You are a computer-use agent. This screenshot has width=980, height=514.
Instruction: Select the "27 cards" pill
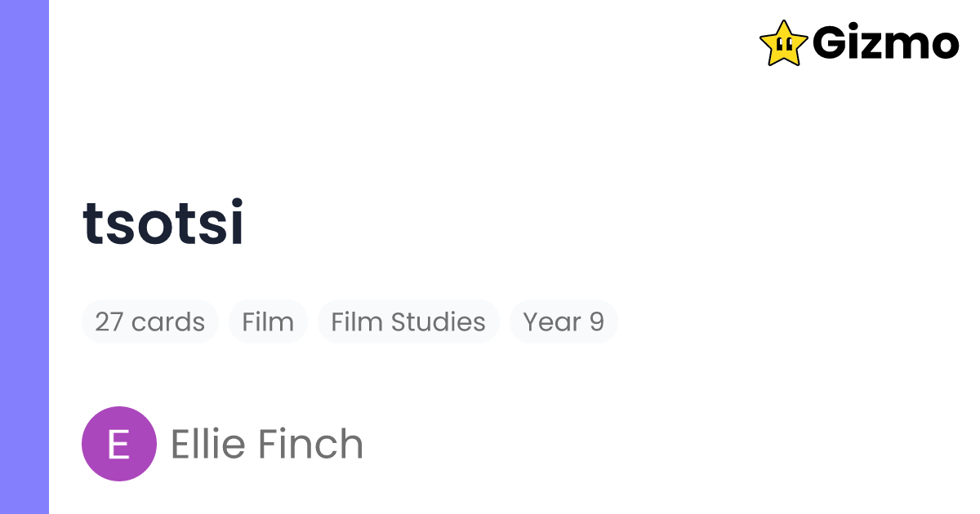[x=150, y=321]
